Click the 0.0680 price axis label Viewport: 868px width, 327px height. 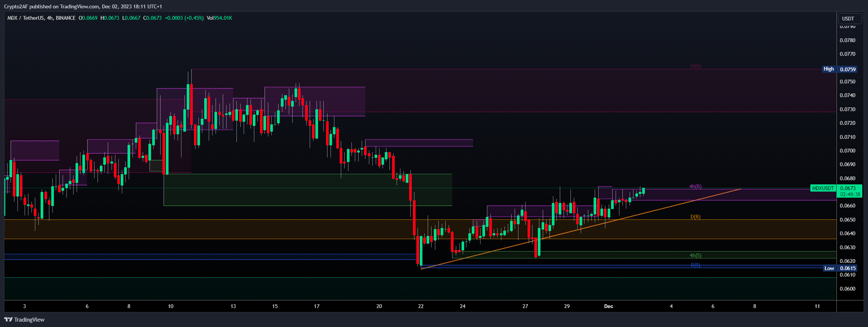[848, 178]
